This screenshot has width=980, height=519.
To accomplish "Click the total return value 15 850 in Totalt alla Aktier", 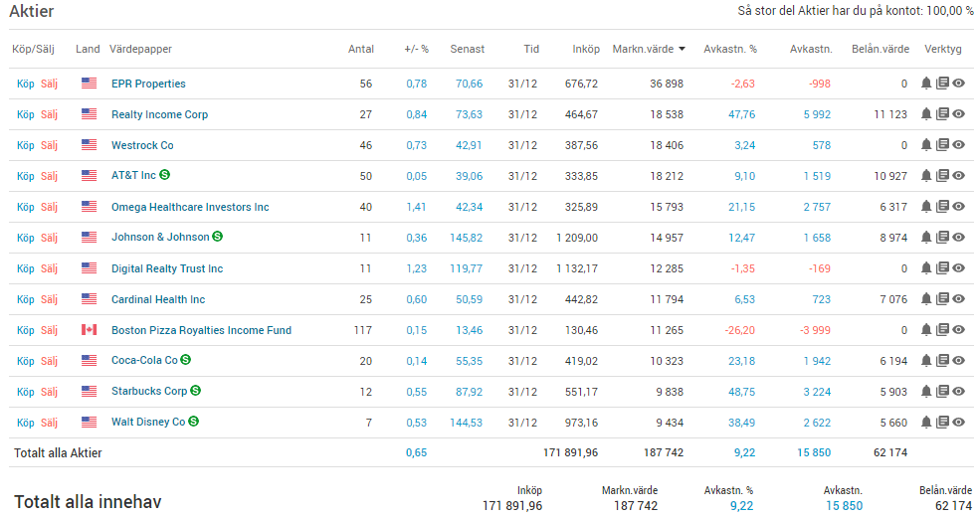I will pyautogui.click(x=814, y=452).
